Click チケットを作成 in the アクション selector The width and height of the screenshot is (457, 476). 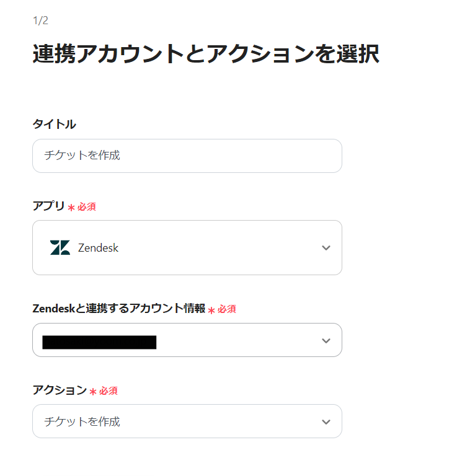(82, 422)
